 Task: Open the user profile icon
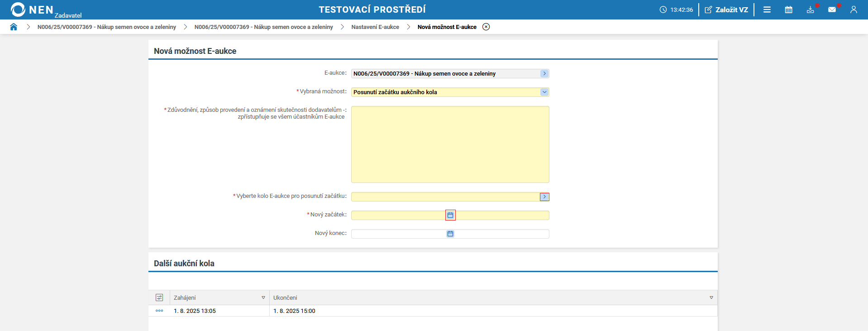[854, 10]
